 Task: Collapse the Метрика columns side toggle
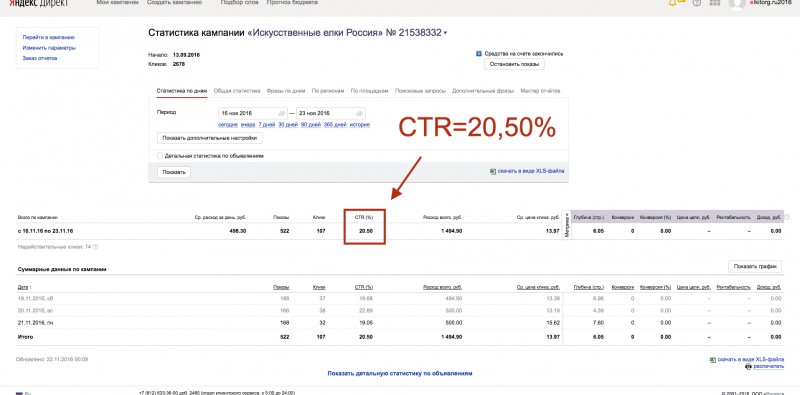point(566,225)
